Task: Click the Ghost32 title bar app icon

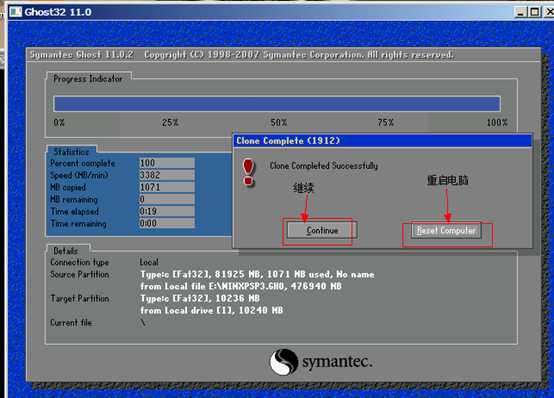Action: click(x=16, y=12)
